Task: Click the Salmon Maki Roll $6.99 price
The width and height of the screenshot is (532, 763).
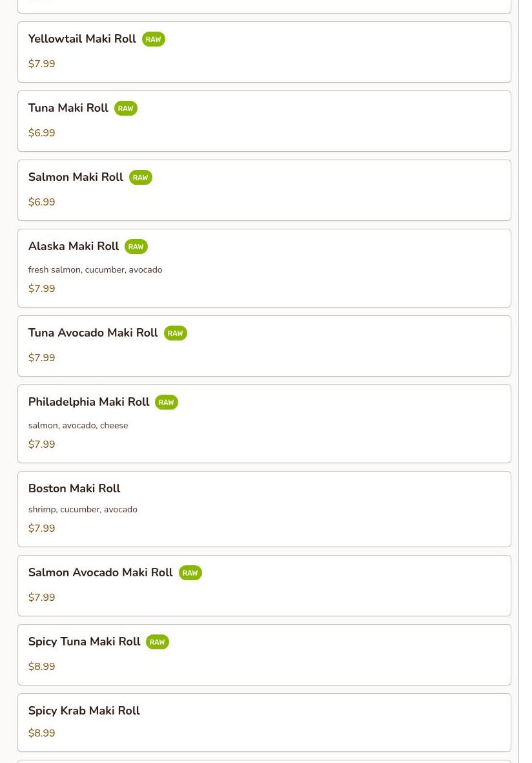Action: click(x=42, y=202)
